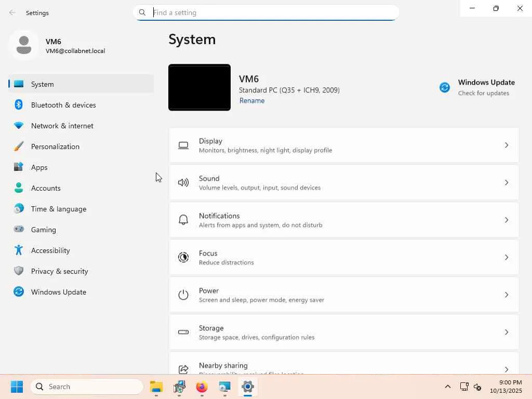Open the Gaming settings label
The image size is (532, 399).
[x=44, y=230]
